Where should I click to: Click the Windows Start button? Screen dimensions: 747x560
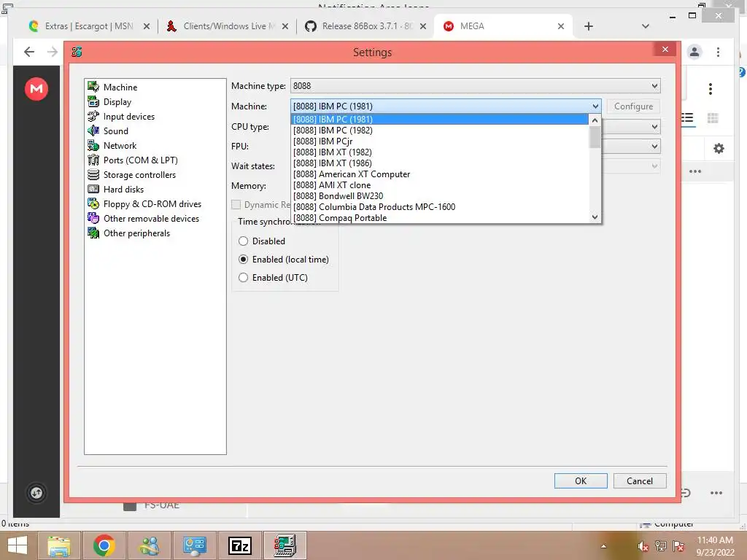18,545
